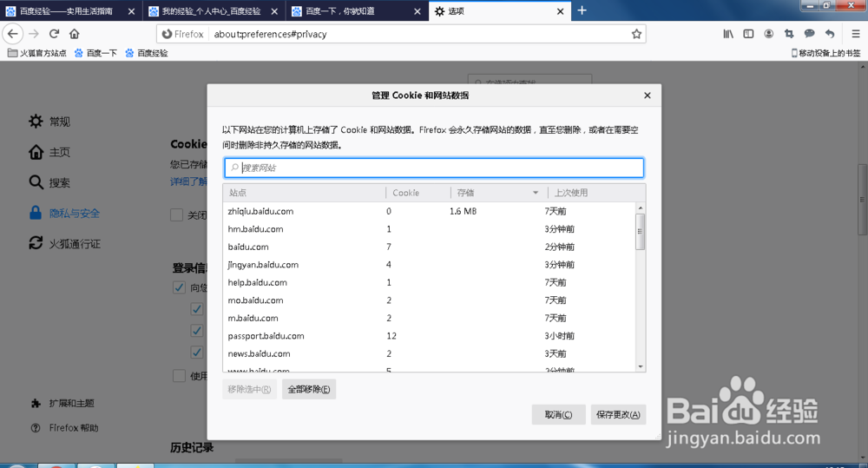Viewport: 868px width, 468px height.
Task: Toggle the 关闭 checkbox under Cookie section
Action: pyautogui.click(x=176, y=214)
